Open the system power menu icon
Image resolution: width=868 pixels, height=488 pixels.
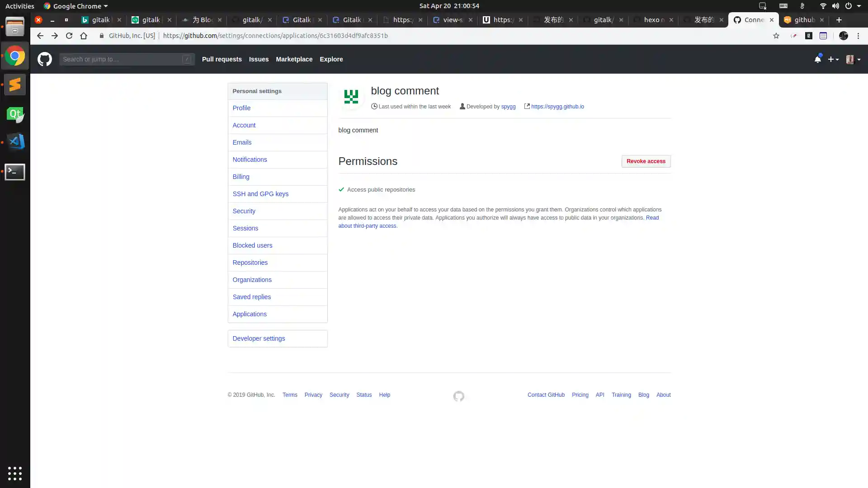click(848, 6)
